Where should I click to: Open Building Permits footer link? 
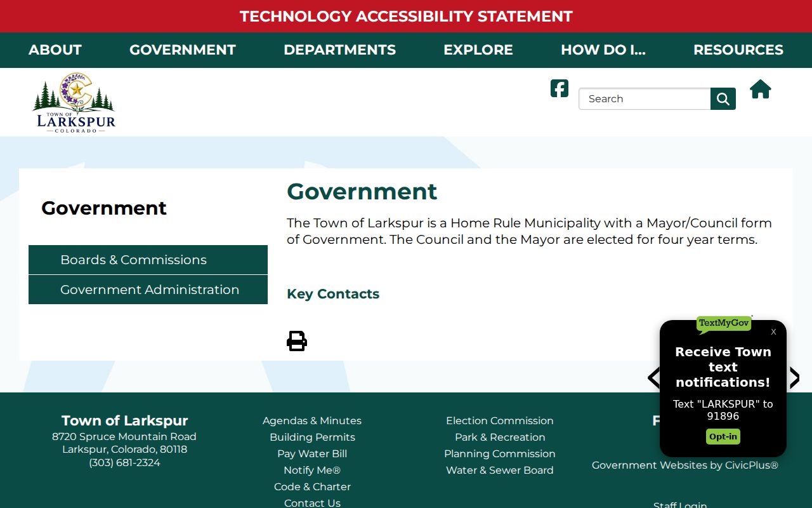pos(312,437)
